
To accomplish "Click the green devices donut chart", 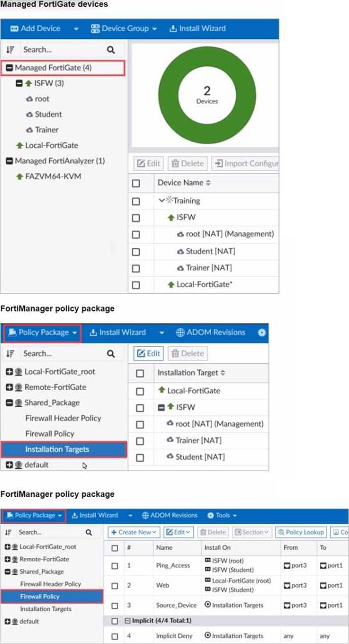I will 207,95.
